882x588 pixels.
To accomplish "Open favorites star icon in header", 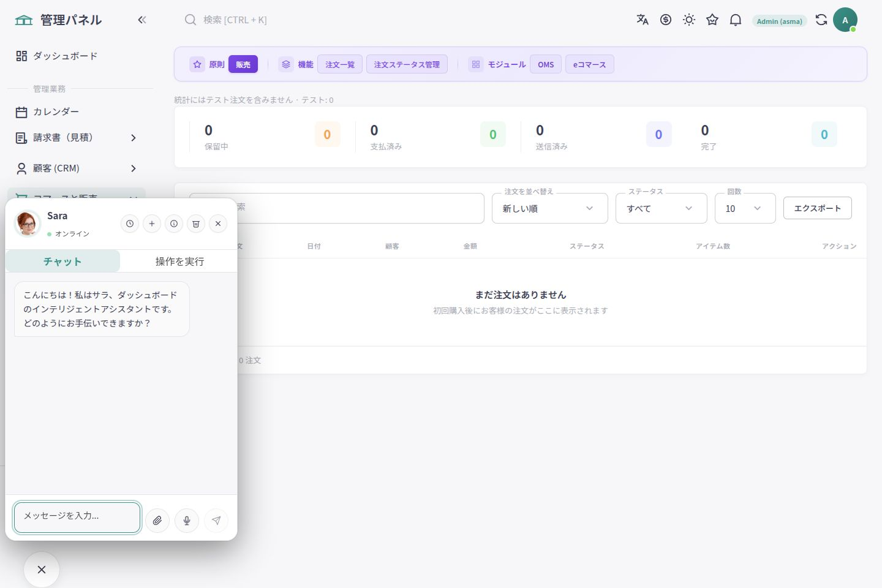I will [x=712, y=20].
